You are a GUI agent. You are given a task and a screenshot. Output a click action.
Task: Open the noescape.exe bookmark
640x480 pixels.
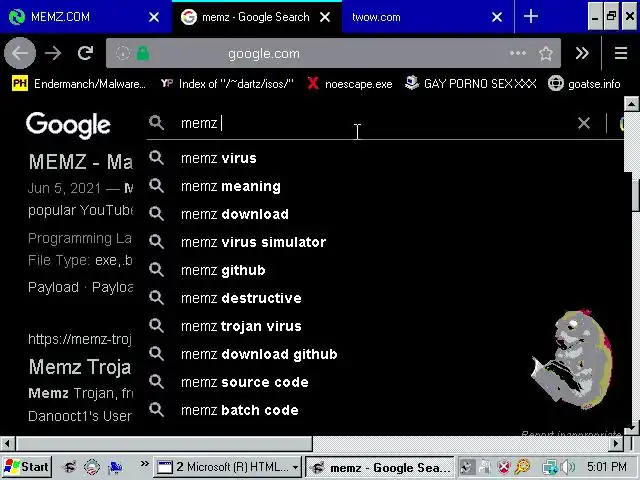point(350,84)
